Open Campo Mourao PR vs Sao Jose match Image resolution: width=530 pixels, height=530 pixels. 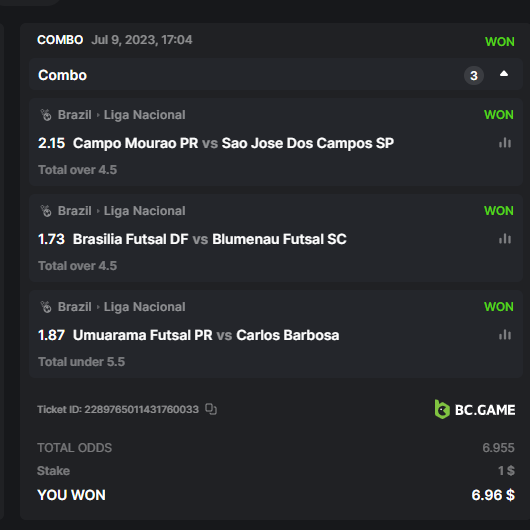coord(233,143)
